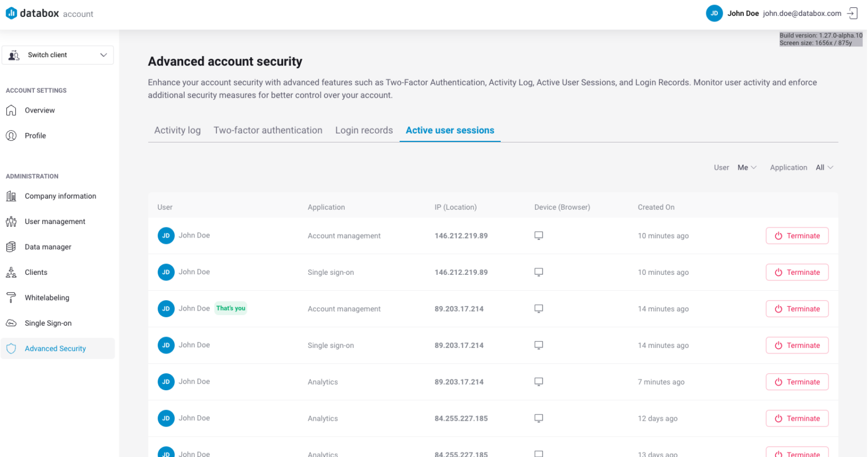
Task: Click the Switch client people icon
Action: [14, 55]
